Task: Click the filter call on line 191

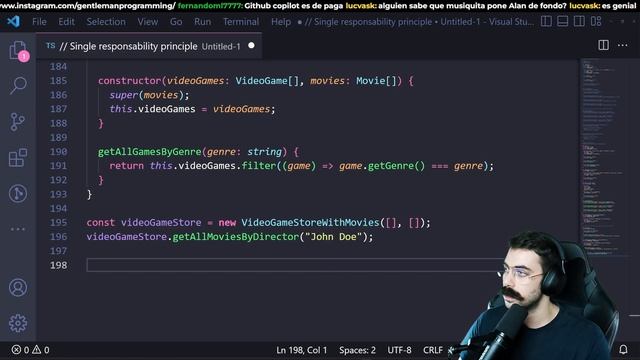Action: pyautogui.click(x=259, y=166)
